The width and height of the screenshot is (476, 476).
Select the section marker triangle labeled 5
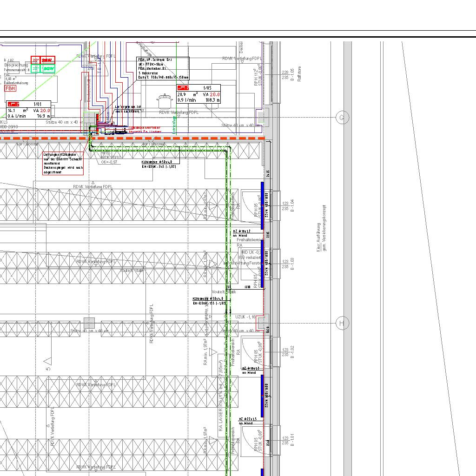(47, 360)
